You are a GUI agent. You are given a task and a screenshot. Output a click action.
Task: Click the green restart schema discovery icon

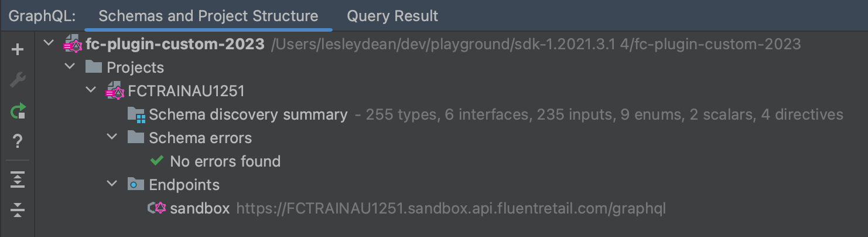[18, 111]
